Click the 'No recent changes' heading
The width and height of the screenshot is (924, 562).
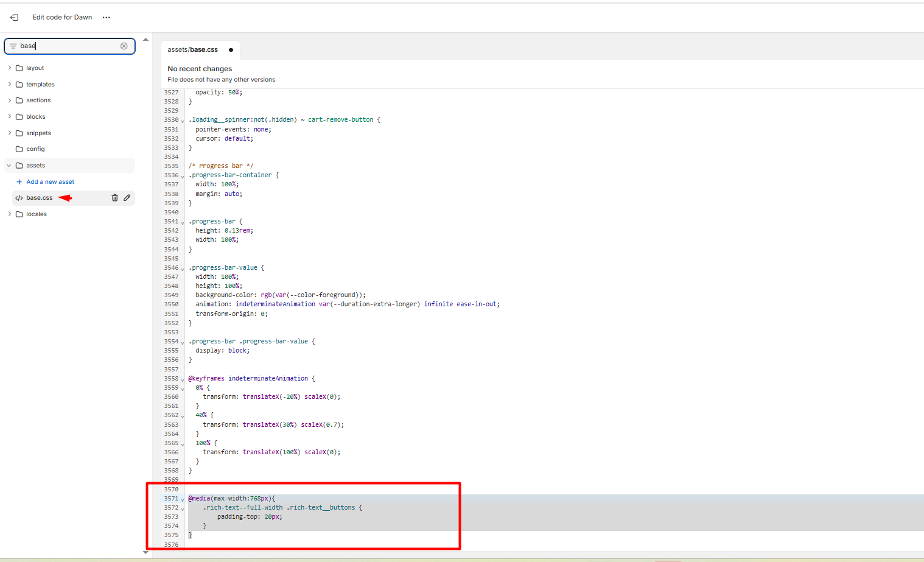point(200,69)
